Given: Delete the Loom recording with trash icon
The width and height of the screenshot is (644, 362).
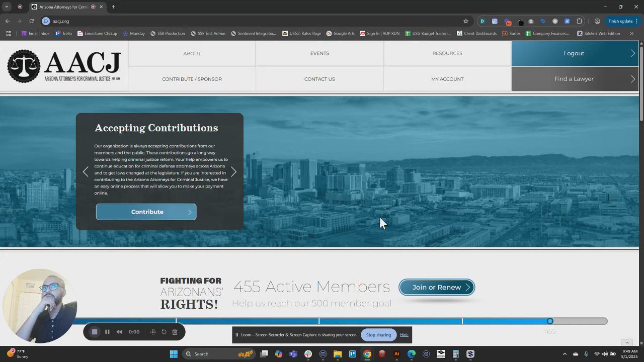Looking at the screenshot, I should 175,332.
